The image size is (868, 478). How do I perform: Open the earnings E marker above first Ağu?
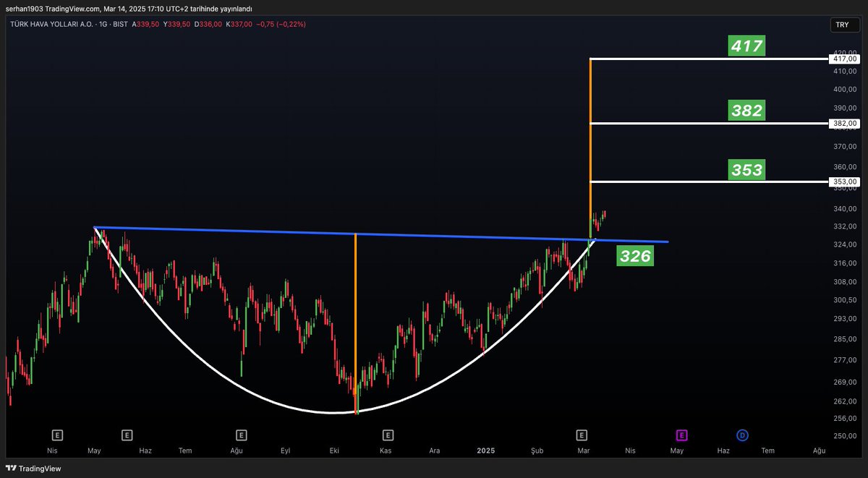(241, 435)
